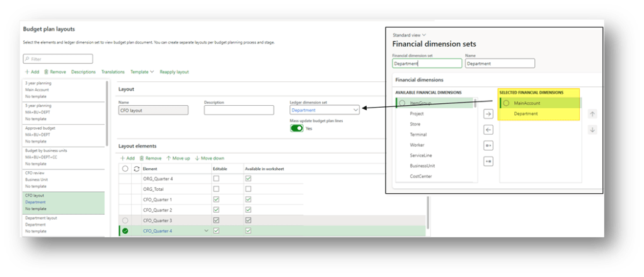Move selected financial dimension down
The height and width of the screenshot is (277, 644).
pos(592,130)
